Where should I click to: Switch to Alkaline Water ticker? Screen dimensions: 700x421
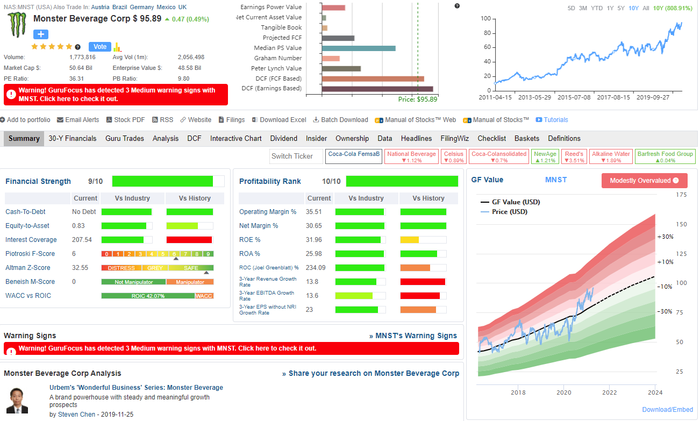(611, 156)
